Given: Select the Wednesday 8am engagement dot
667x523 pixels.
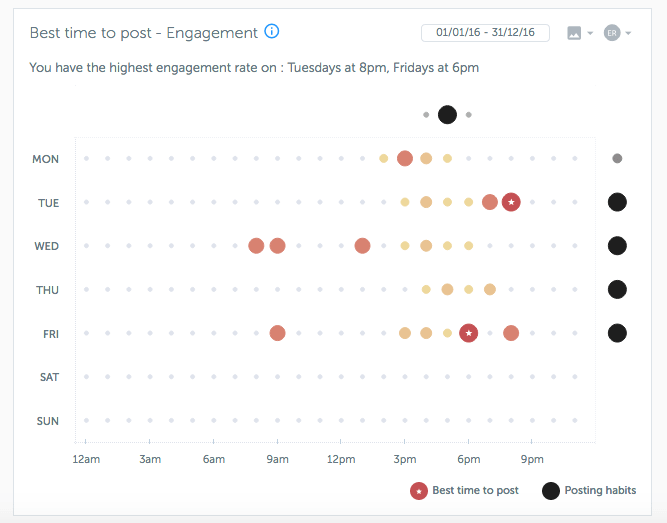Looking at the screenshot, I should (x=256, y=246).
